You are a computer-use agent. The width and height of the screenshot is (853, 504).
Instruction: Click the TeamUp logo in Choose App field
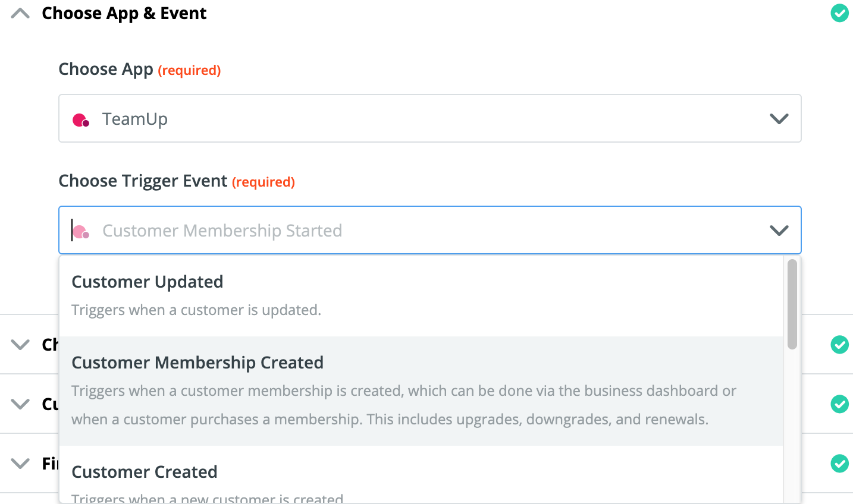click(x=81, y=120)
